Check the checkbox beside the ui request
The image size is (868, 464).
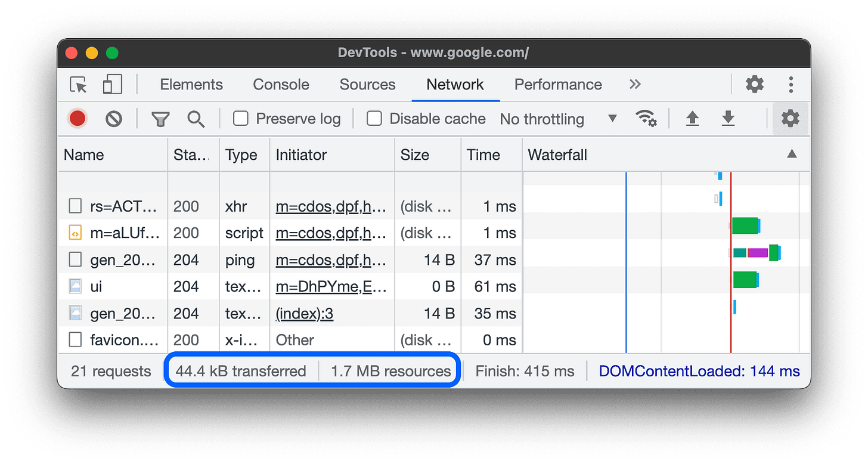coord(75,286)
